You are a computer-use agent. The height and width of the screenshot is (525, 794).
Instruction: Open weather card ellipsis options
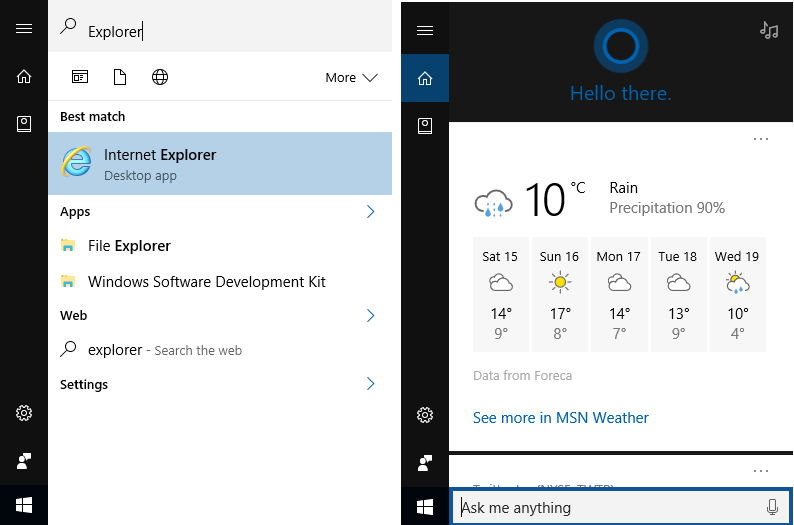tap(761, 139)
